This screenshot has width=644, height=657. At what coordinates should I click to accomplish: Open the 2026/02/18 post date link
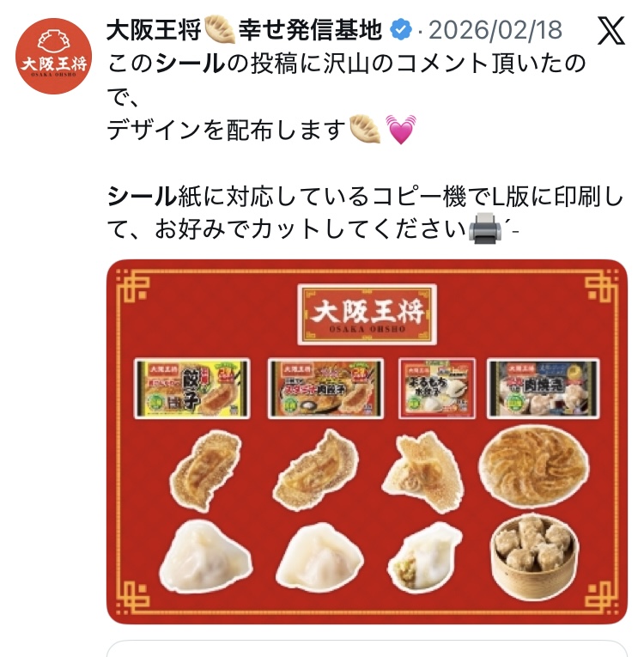[495, 30]
